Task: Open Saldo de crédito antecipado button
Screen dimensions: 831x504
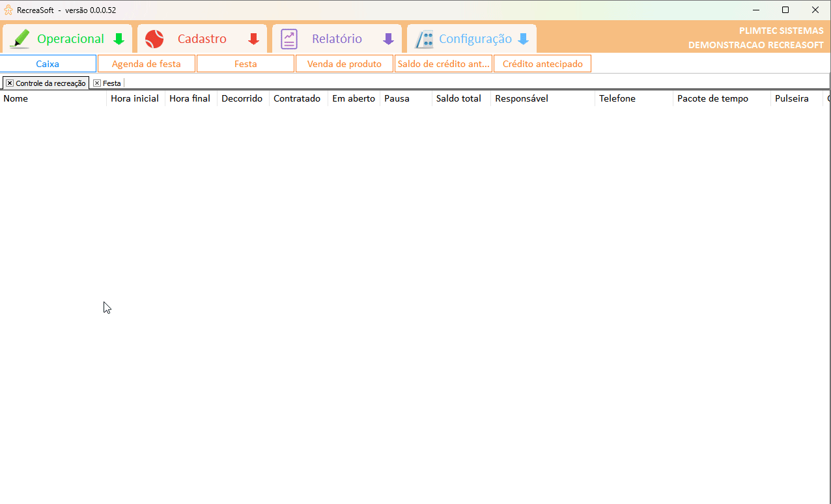Action: tap(444, 64)
